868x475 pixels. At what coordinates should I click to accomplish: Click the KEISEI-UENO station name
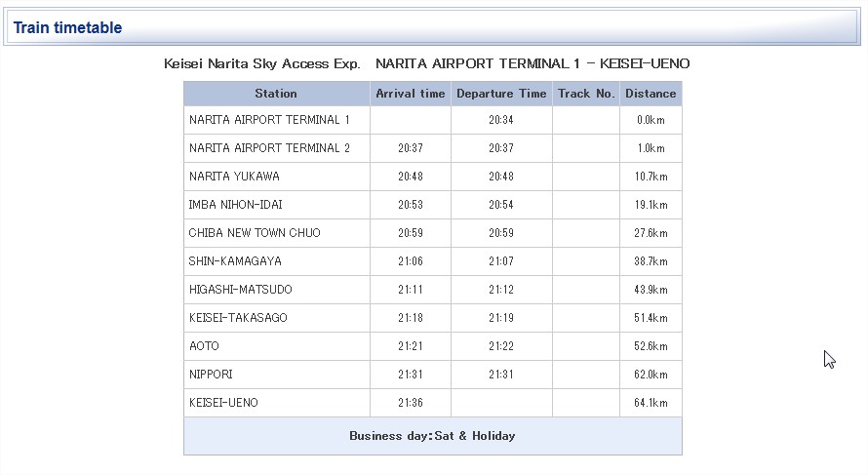tap(223, 403)
